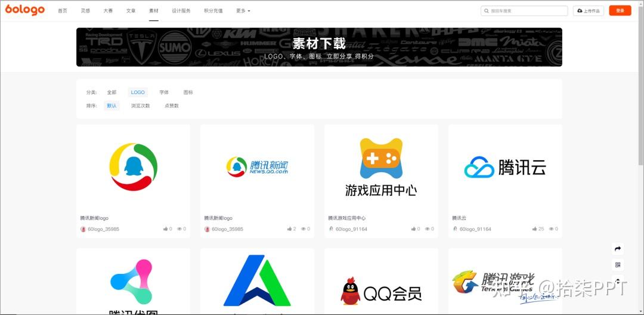The width and height of the screenshot is (644, 315).
Task: Click like icon on first 腾讯新闻logo card
Action: click(166, 229)
